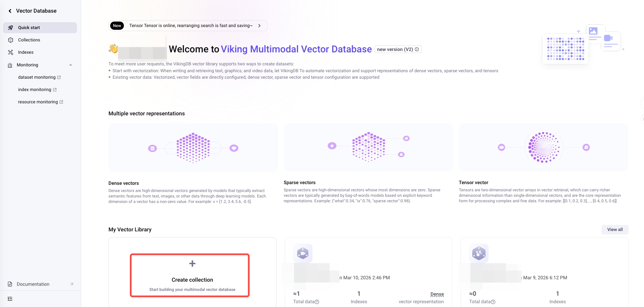Viewport: 644px width, 307px height.
Task: Open the Tensor vector illustration card
Action: click(543, 148)
